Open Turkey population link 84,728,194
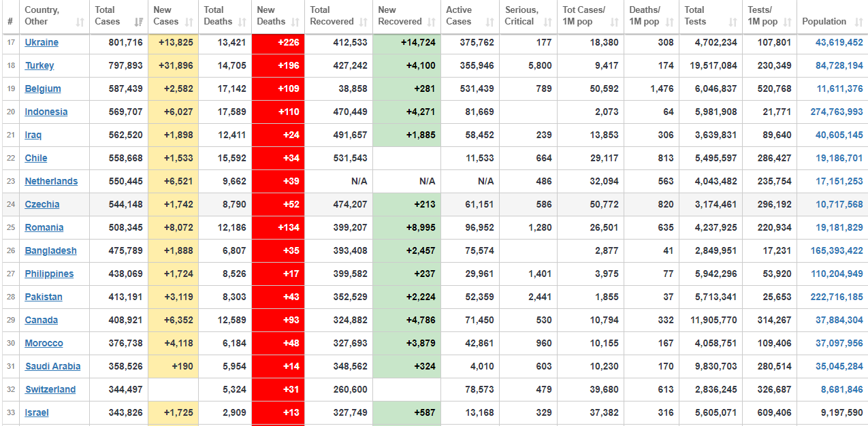 [839, 65]
